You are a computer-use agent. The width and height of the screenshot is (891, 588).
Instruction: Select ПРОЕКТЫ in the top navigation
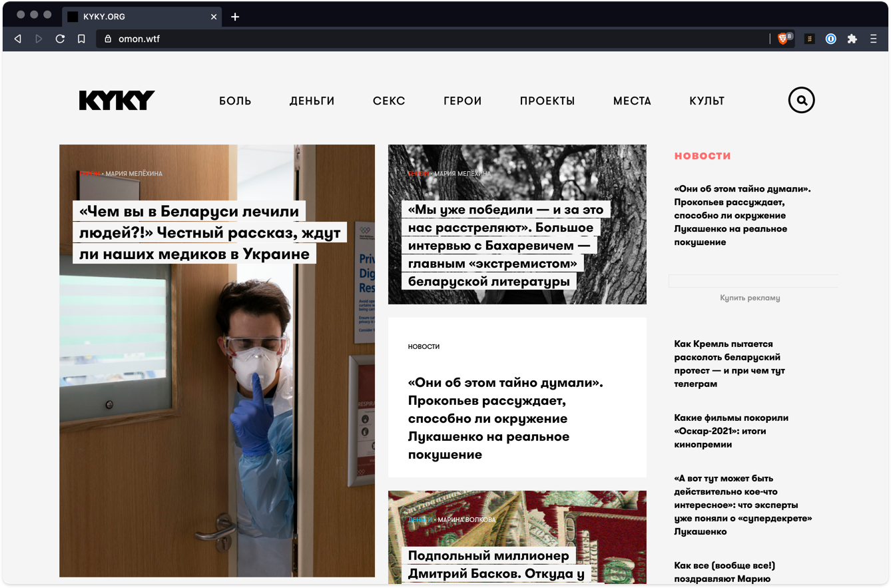[x=547, y=101]
